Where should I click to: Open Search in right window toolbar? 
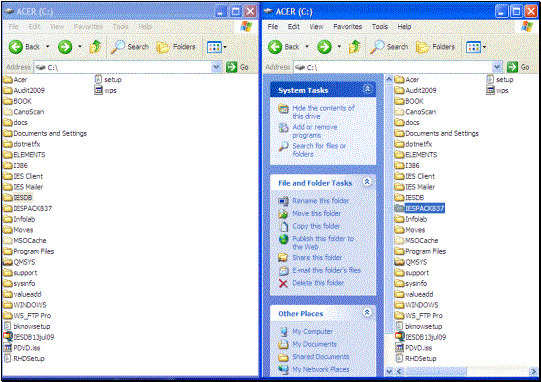[389, 47]
